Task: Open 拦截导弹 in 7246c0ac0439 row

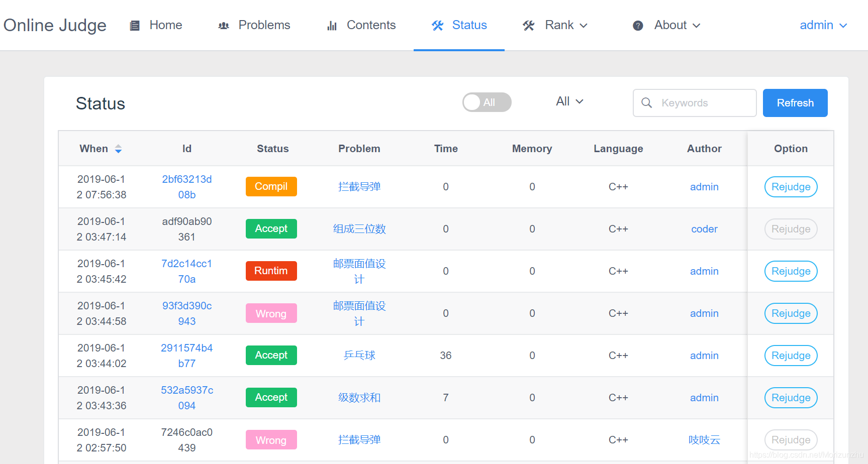Action: pyautogui.click(x=359, y=440)
